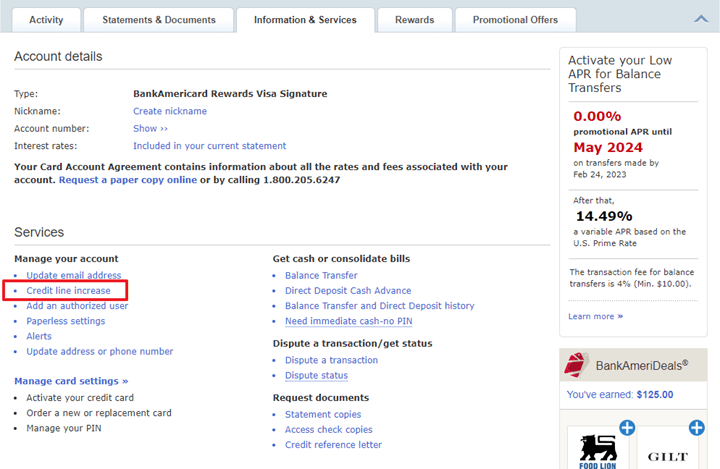Go to the Rewards tab
The width and height of the screenshot is (720, 469).
[x=414, y=20]
